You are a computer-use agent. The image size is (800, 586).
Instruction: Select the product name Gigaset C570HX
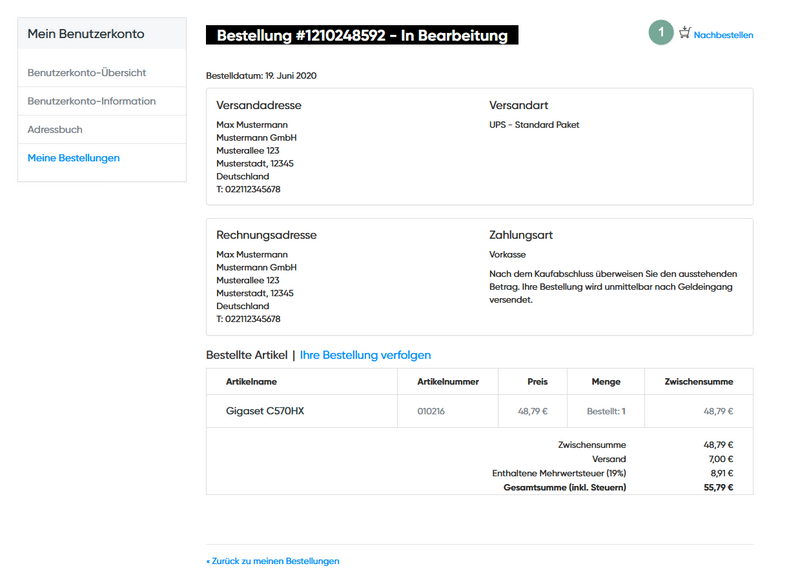click(266, 410)
